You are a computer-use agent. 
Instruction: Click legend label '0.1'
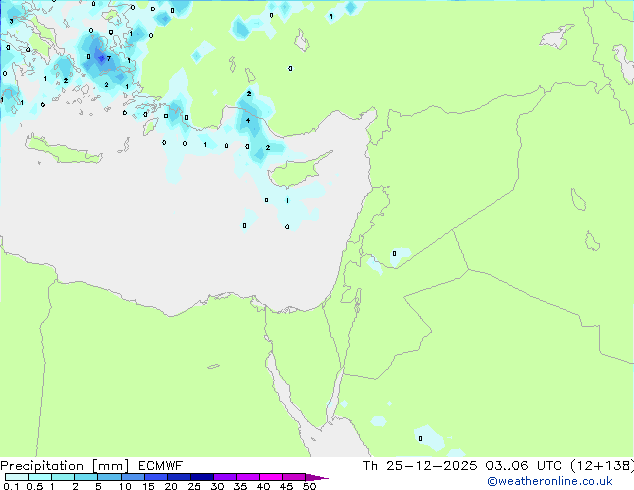coord(11,486)
